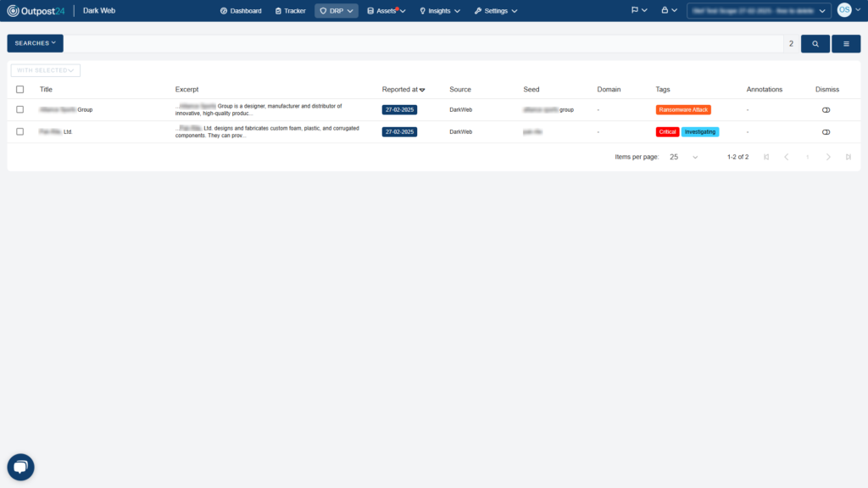Open the lock icon dropdown
The image size is (868, 488).
pyautogui.click(x=669, y=10)
